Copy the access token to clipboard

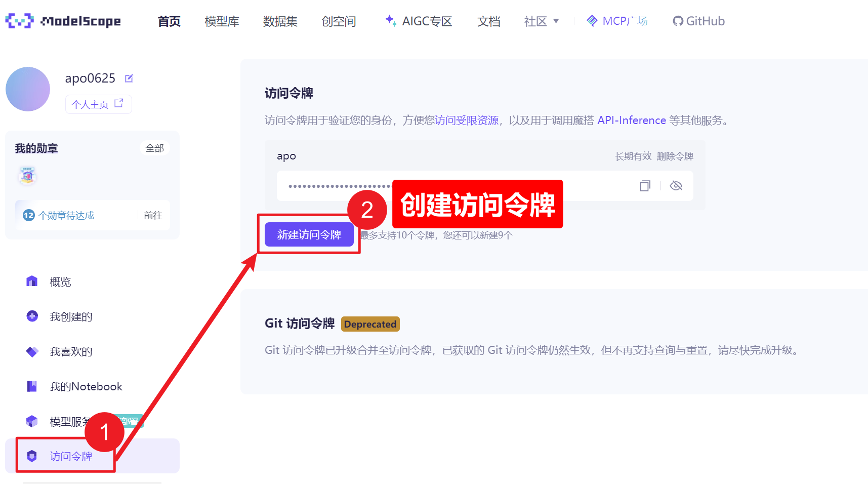tap(645, 186)
